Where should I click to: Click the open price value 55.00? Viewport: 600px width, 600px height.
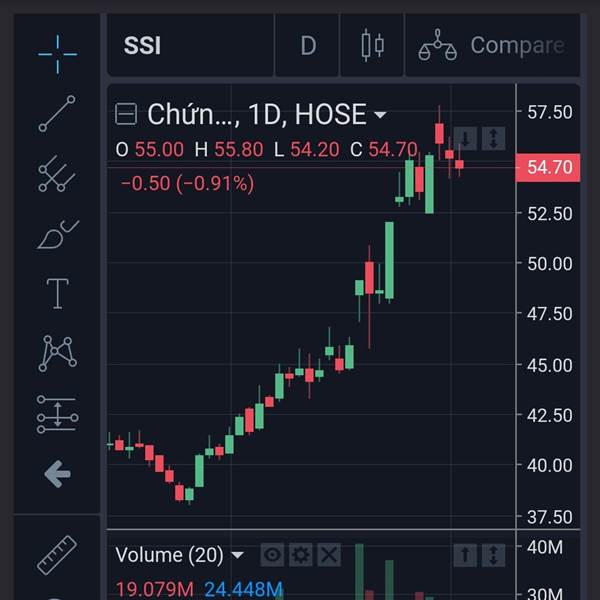(159, 149)
